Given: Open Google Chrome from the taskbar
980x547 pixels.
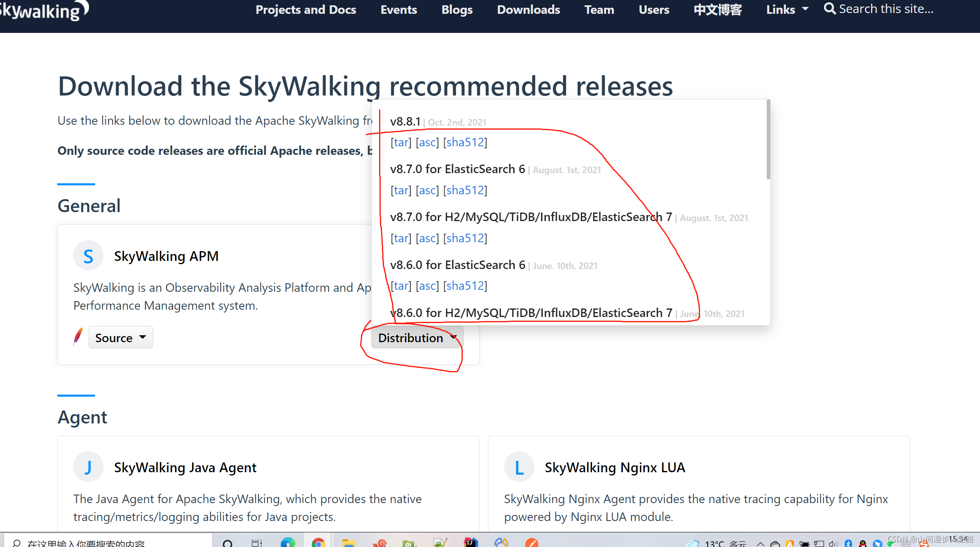Looking at the screenshot, I should tap(319, 543).
